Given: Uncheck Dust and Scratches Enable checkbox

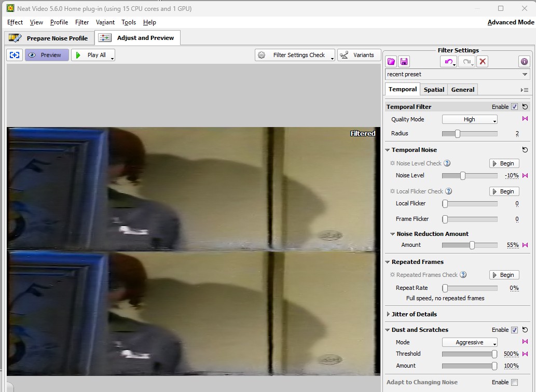Looking at the screenshot, I should [514, 330].
